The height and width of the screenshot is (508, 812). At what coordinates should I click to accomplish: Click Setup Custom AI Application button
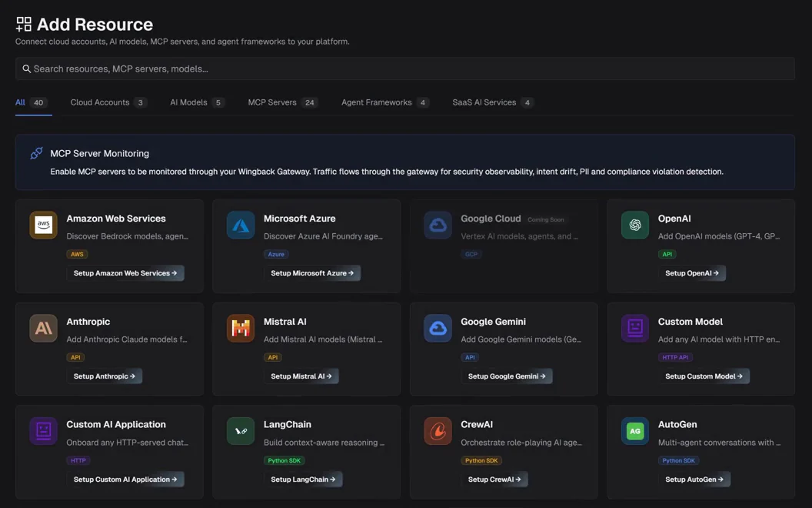pyautogui.click(x=125, y=480)
